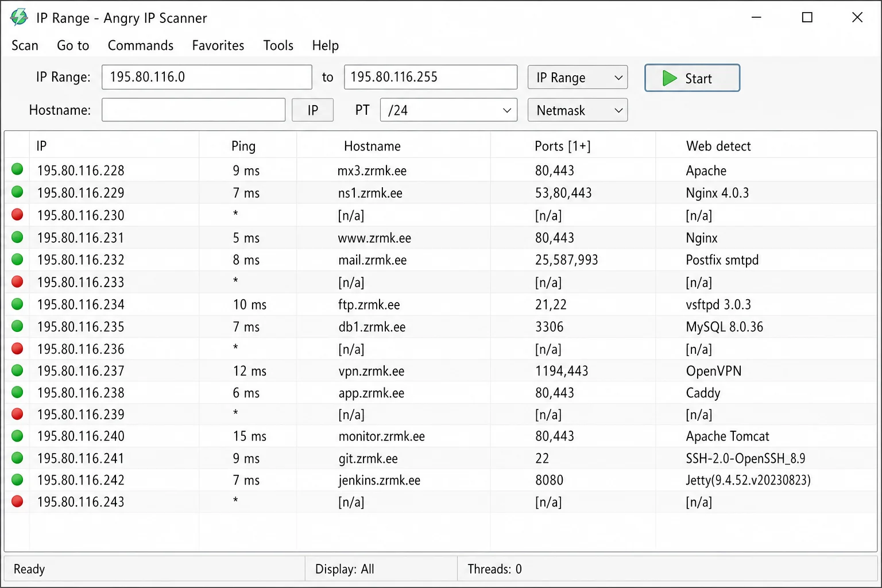Select hostname jenkins.zrmk.ee
This screenshot has width=882, height=588.
click(380, 481)
